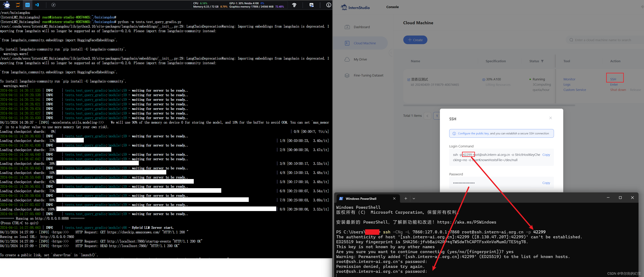This screenshot has width=644, height=277.
Task: Click the info circle icon top right
Action: point(329,5)
